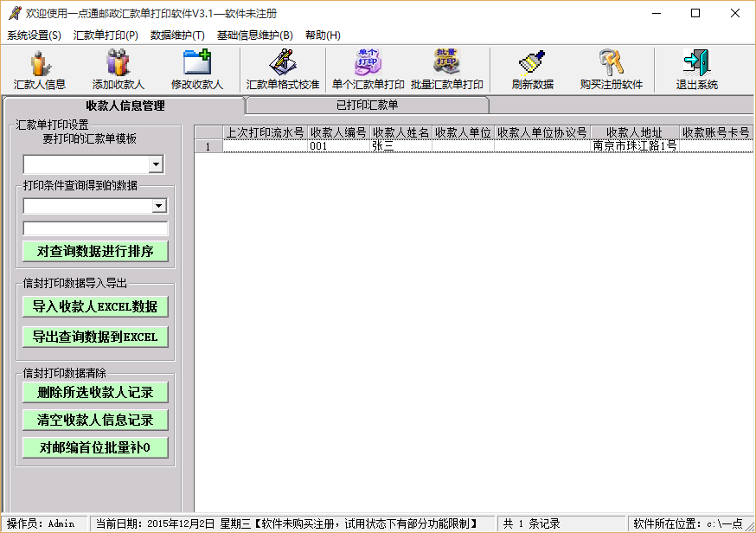This screenshot has width=756, height=533.
Task: Click 导出查询数据到EXCEL button
Action: click(x=95, y=337)
